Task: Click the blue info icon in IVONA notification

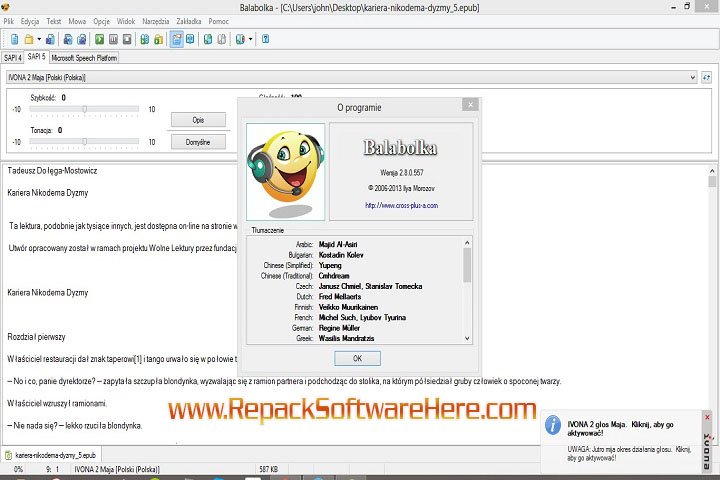Action: coord(553,426)
